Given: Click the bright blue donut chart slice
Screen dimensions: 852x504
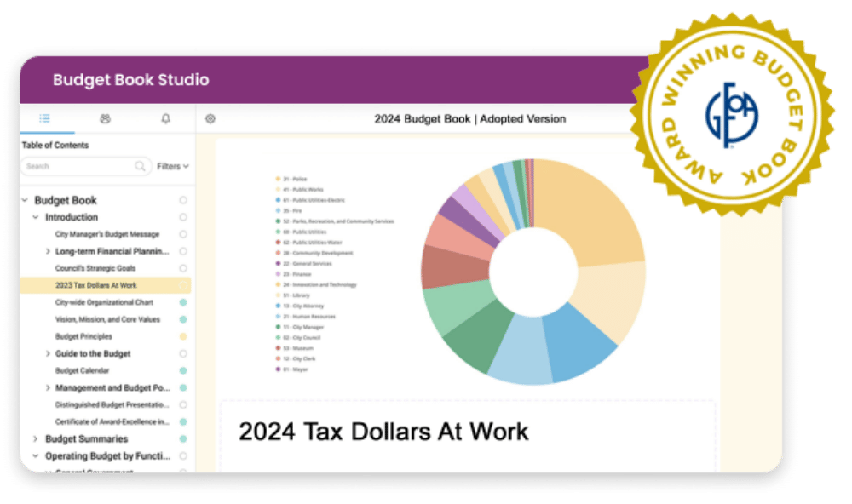Looking at the screenshot, I should coord(579,343).
